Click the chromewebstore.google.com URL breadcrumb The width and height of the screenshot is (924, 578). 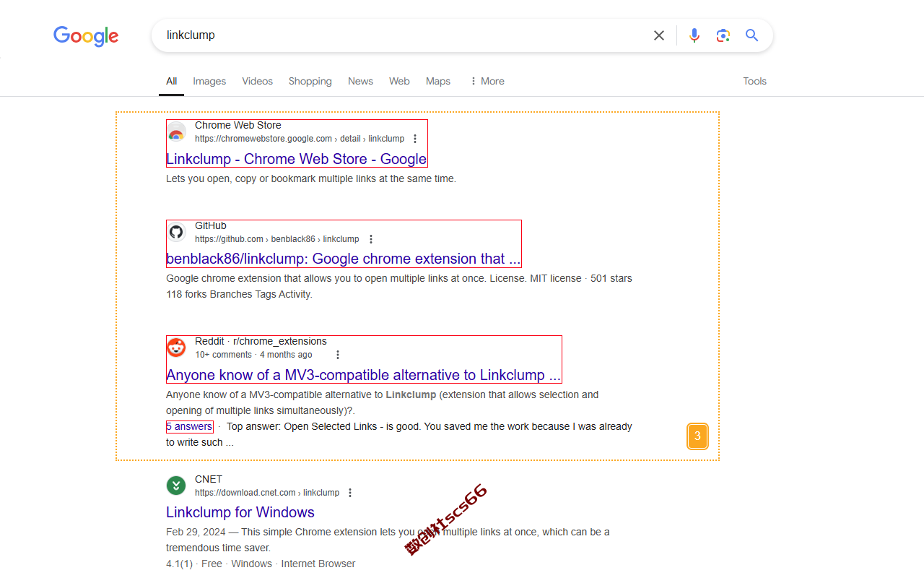[300, 139]
